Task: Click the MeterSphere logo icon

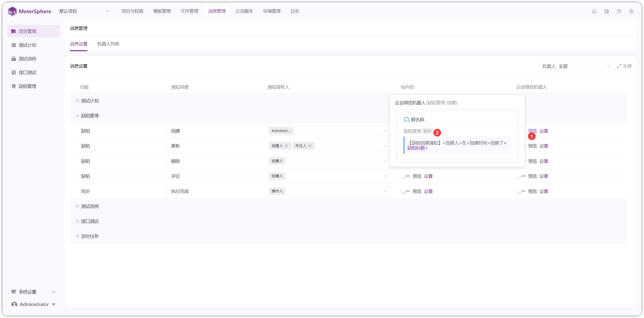Action: (x=12, y=11)
